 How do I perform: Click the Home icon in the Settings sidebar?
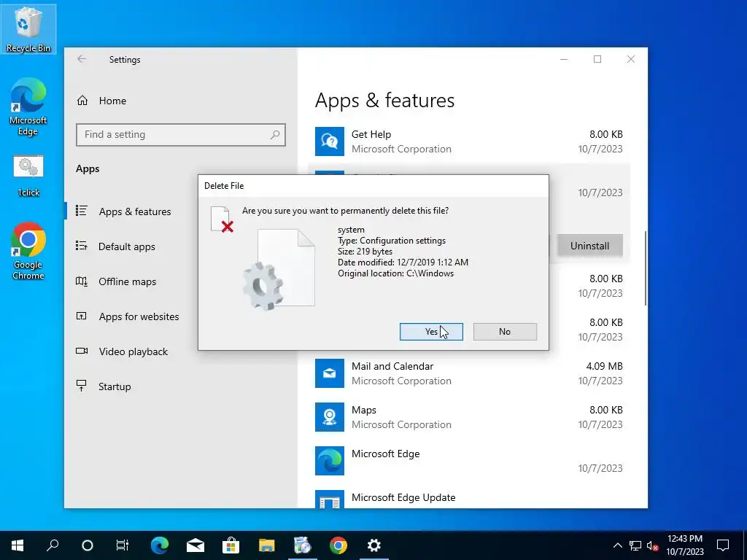(82, 101)
